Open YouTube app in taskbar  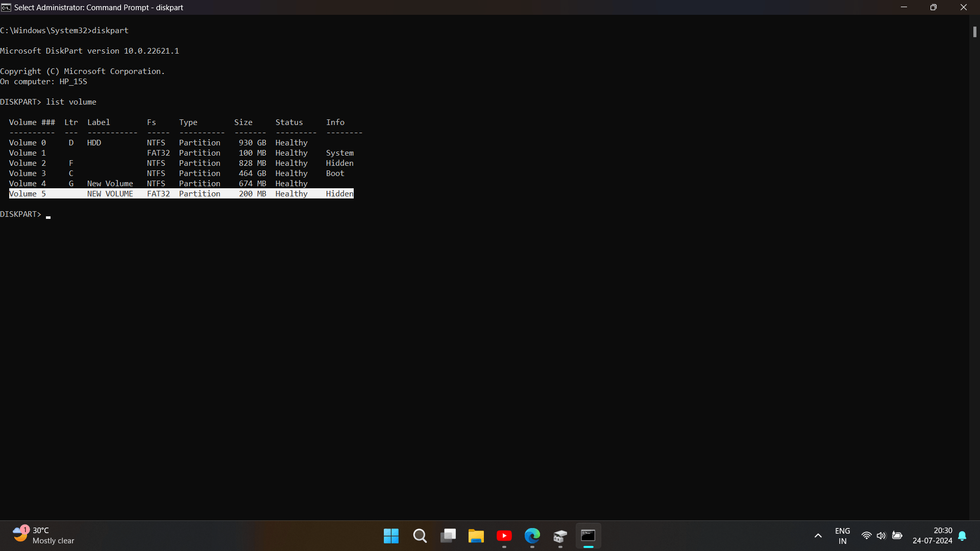pyautogui.click(x=504, y=536)
